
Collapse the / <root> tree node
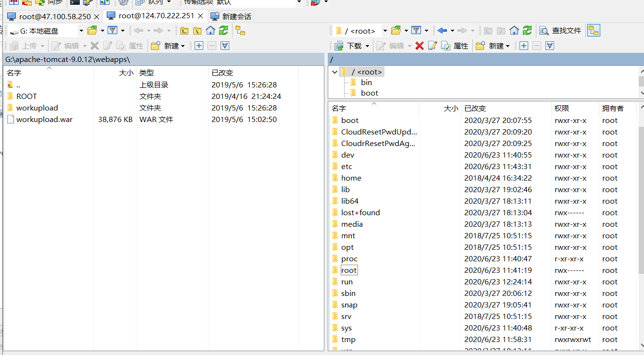pos(334,72)
